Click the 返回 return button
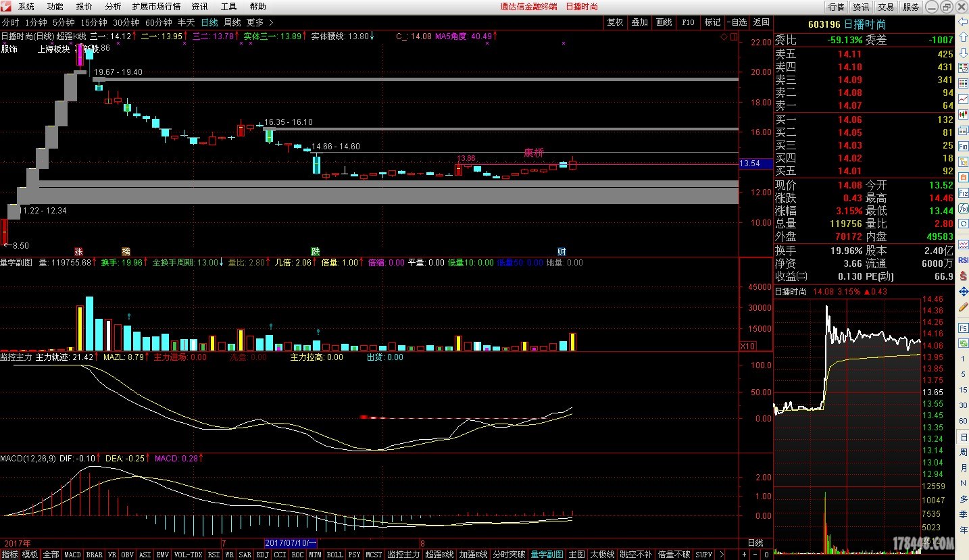Image resolution: width=969 pixels, height=560 pixels. tap(761, 22)
